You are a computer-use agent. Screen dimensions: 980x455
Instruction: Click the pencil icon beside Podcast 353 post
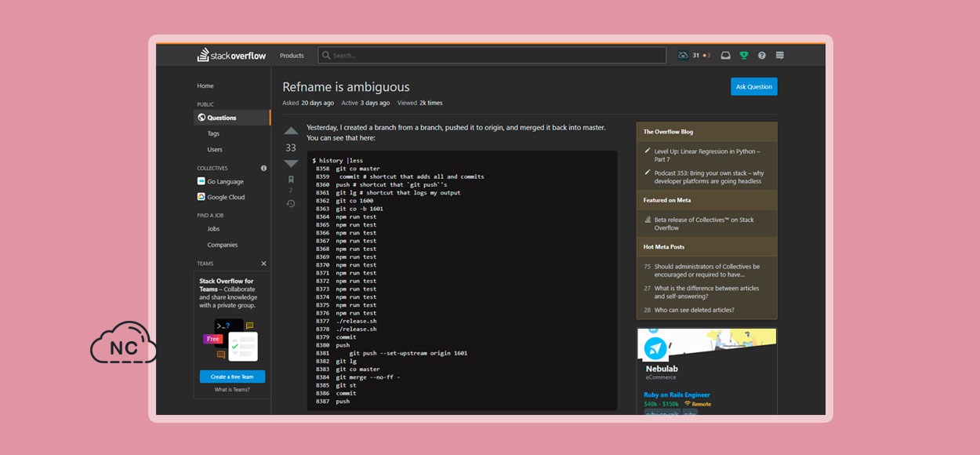click(x=647, y=173)
